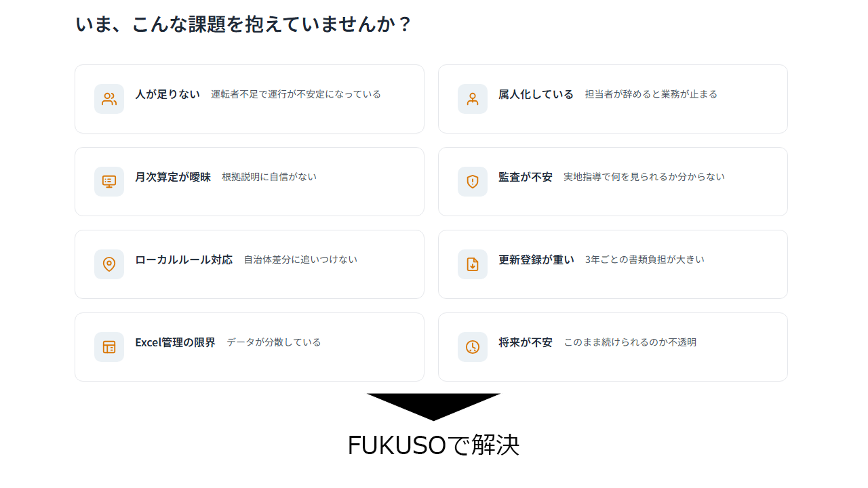Select the 人が足りない heading text
This screenshot has width=868, height=488.
click(167, 94)
